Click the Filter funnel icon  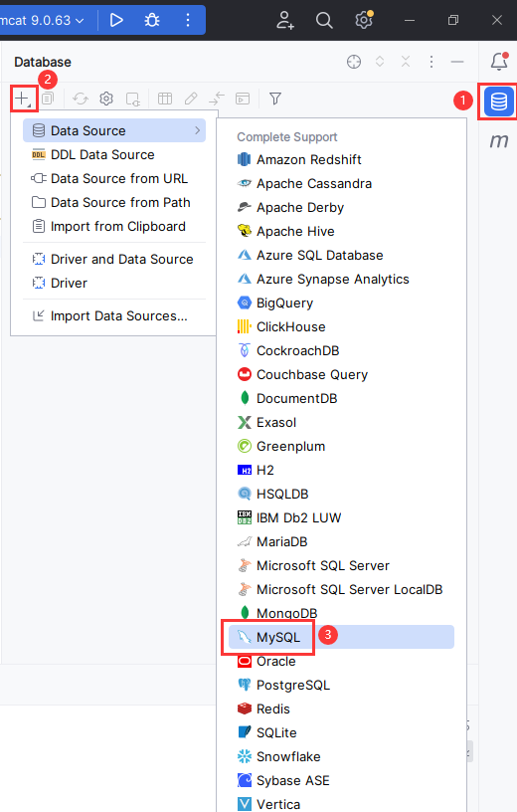click(275, 99)
